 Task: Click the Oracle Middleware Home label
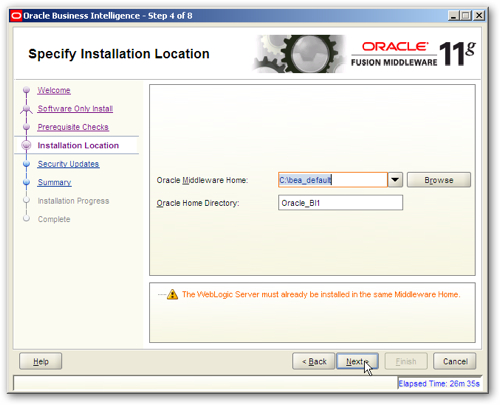pyautogui.click(x=202, y=180)
